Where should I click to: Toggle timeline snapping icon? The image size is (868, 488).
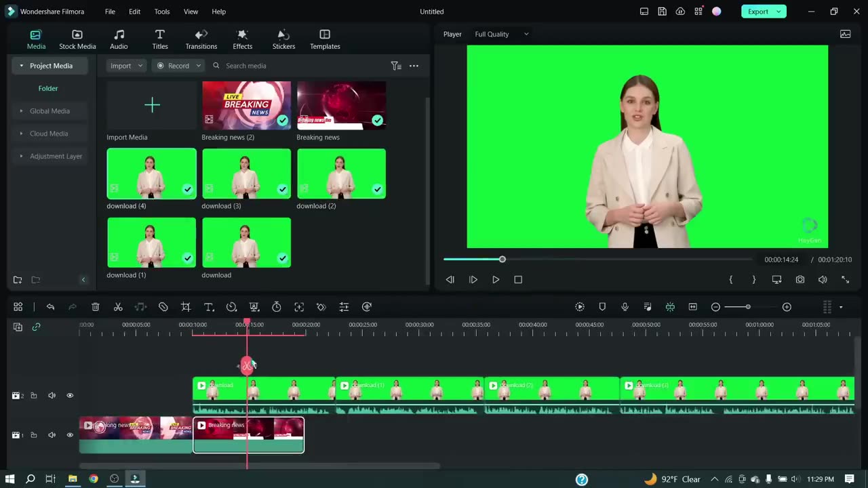tap(670, 307)
